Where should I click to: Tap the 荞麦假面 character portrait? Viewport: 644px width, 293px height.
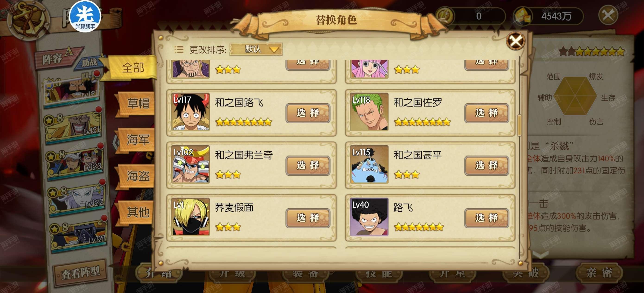pyautogui.click(x=190, y=217)
